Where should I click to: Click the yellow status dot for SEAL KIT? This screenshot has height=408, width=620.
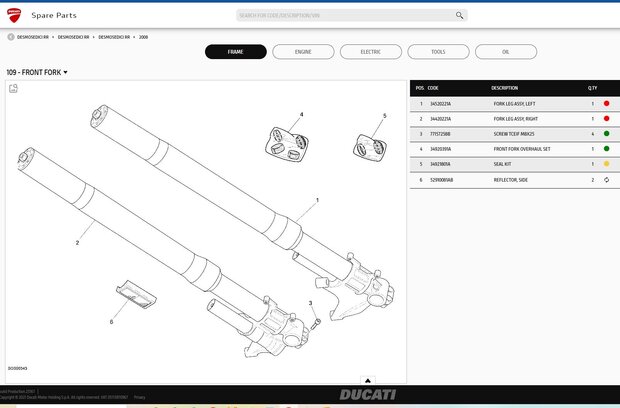point(606,164)
